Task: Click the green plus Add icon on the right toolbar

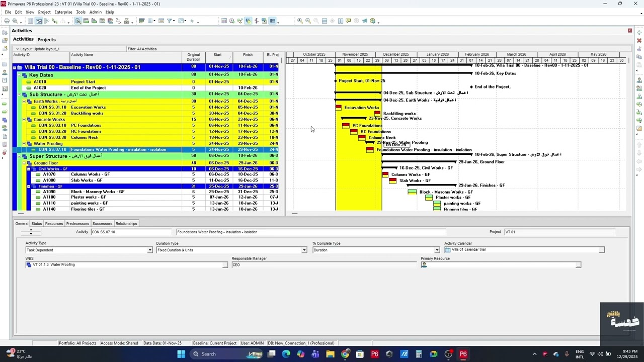Action: (x=639, y=33)
